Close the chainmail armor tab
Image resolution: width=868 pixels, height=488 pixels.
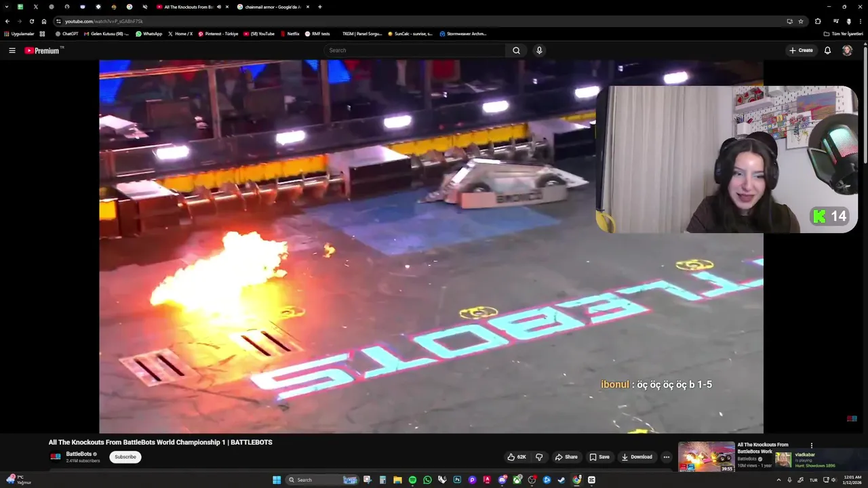(308, 7)
